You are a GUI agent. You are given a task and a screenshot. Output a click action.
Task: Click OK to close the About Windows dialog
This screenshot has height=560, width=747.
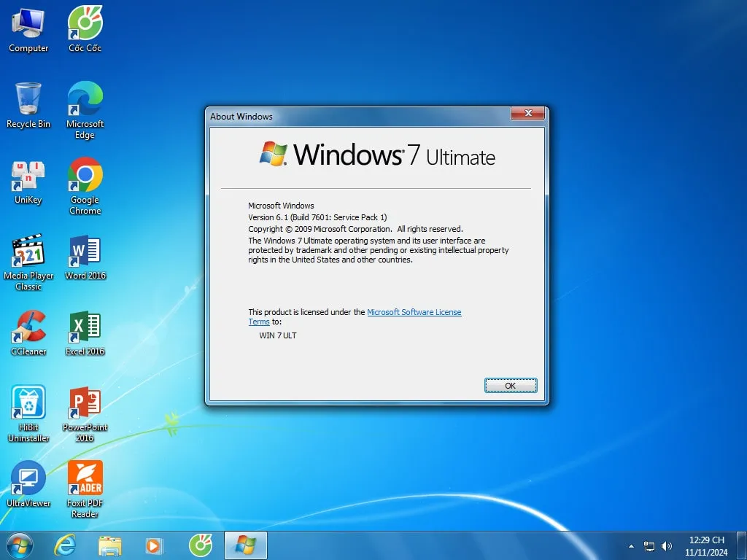(x=510, y=385)
